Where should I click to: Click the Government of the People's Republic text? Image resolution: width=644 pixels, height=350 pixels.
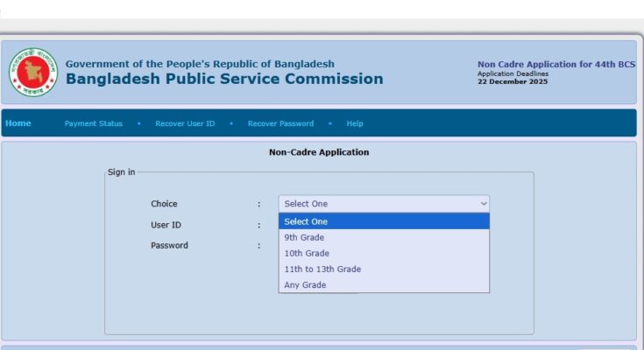coord(200,64)
